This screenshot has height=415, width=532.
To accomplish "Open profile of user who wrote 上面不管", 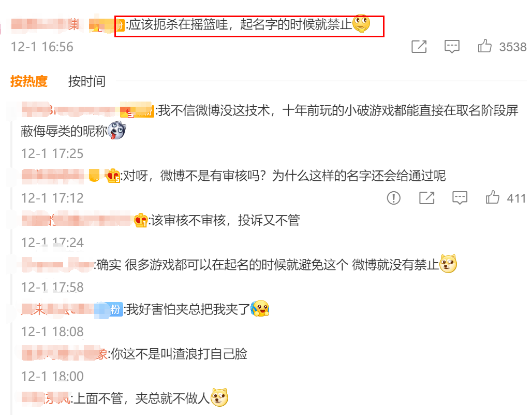I will [x=46, y=398].
